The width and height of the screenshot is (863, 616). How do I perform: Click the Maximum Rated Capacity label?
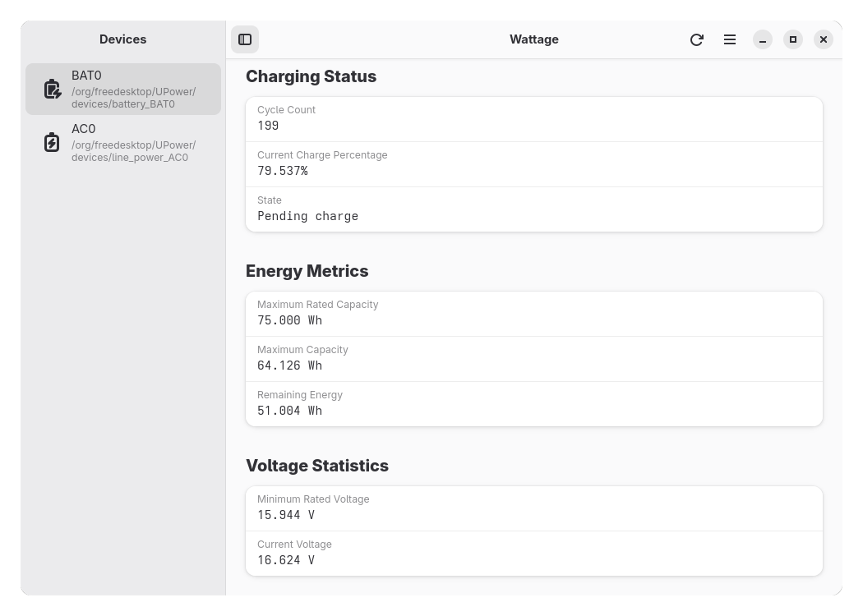tap(317, 305)
